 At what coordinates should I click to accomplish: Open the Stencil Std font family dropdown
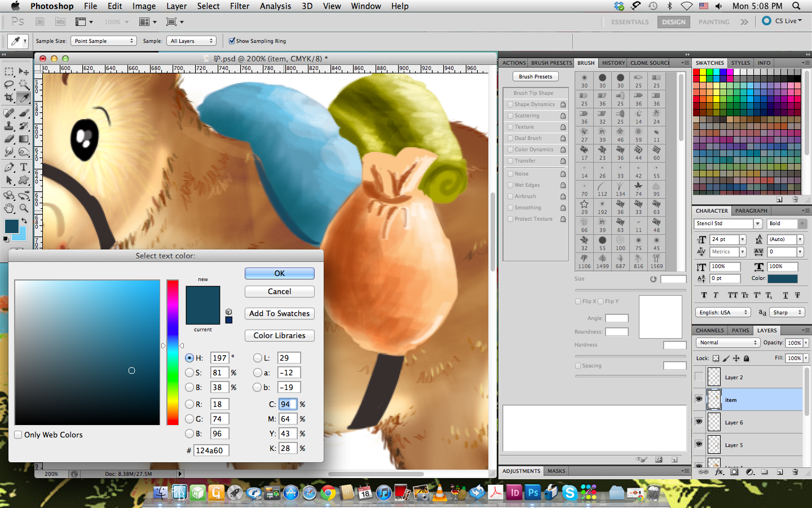click(x=758, y=224)
